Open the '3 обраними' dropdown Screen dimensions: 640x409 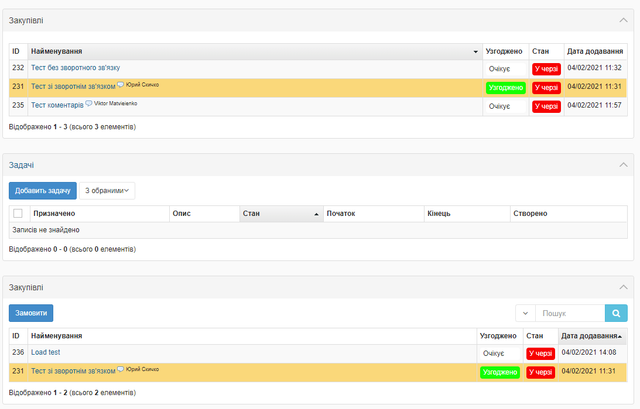[107, 191]
